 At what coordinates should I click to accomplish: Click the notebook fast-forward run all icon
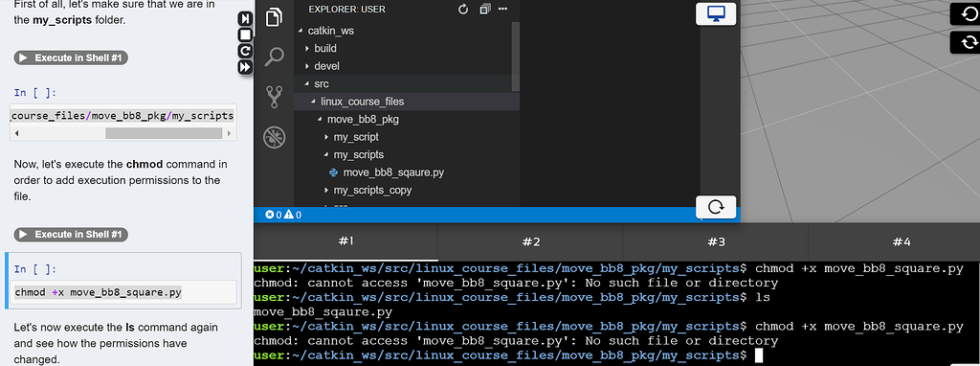[246, 66]
